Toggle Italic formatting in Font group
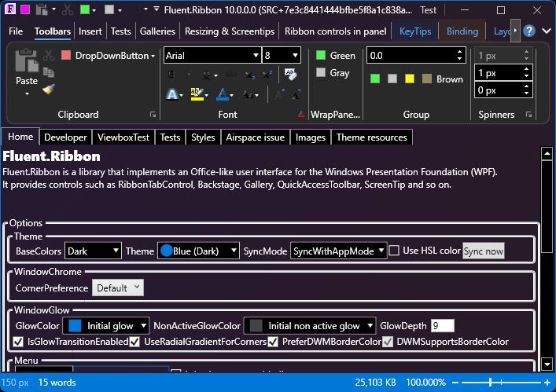556x392 pixels. (x=189, y=75)
